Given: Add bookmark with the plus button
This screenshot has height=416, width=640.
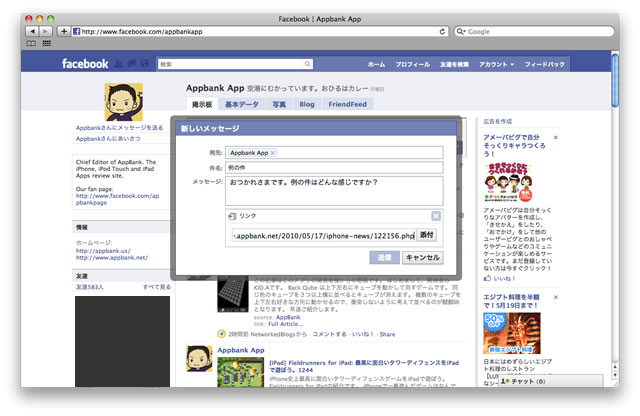Looking at the screenshot, I should click(64, 31).
